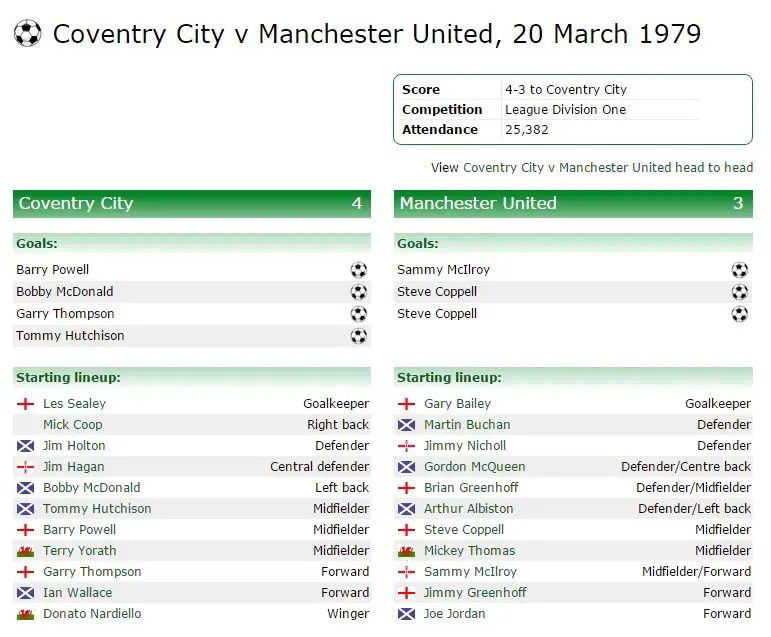Click the Scotland flag beside Joe Jordan
Screen dimensions: 771x637
(406, 614)
